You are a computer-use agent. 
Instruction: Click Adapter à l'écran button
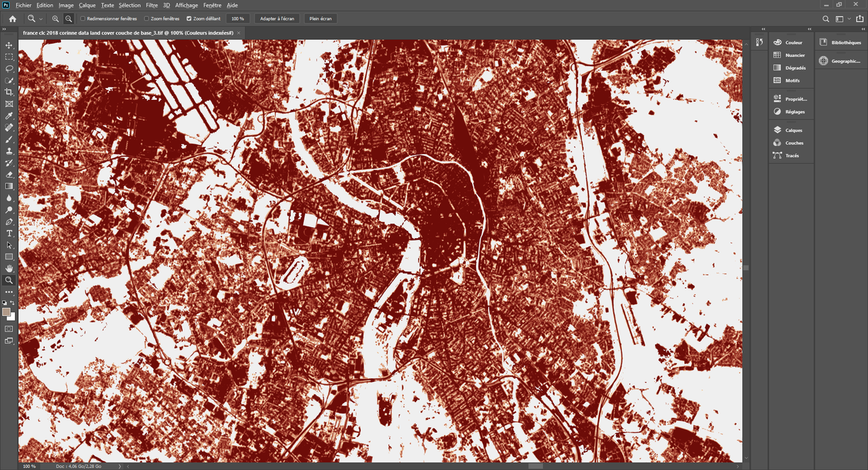pyautogui.click(x=277, y=18)
